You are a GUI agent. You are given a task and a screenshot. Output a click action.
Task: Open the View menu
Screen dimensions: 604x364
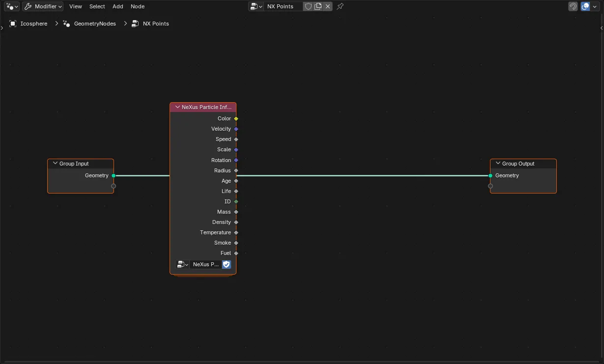76,6
